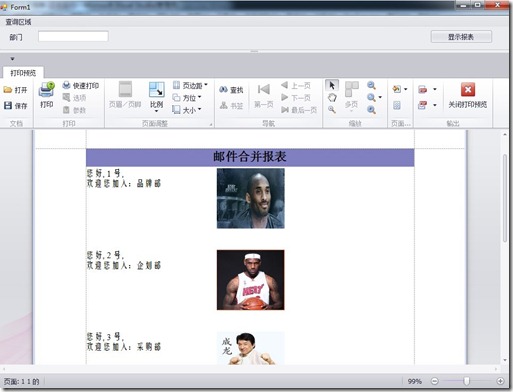Click the 多页 (Multiple Pages) icon
The height and width of the screenshot is (392, 513).
[352, 89]
